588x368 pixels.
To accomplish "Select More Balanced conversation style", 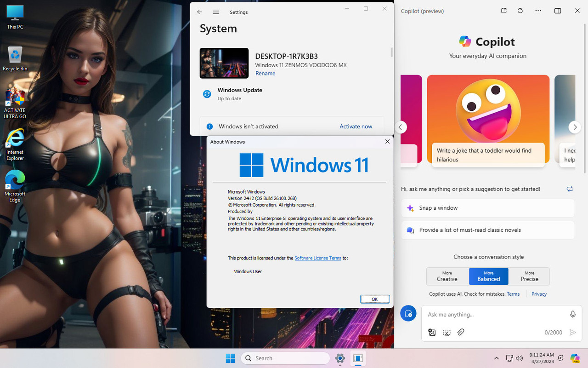I will click(x=488, y=276).
